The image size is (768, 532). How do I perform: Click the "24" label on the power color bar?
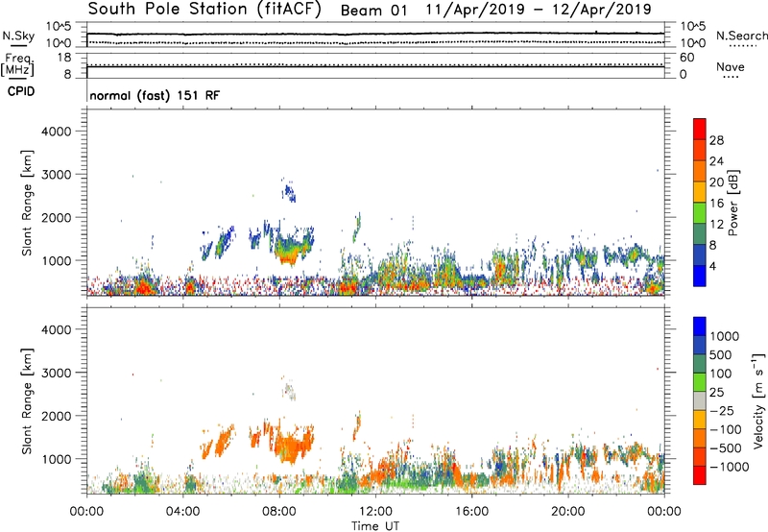click(716, 161)
